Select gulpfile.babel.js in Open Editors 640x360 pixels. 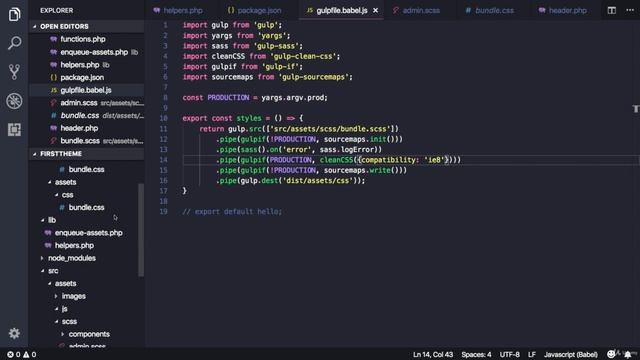[x=87, y=90]
